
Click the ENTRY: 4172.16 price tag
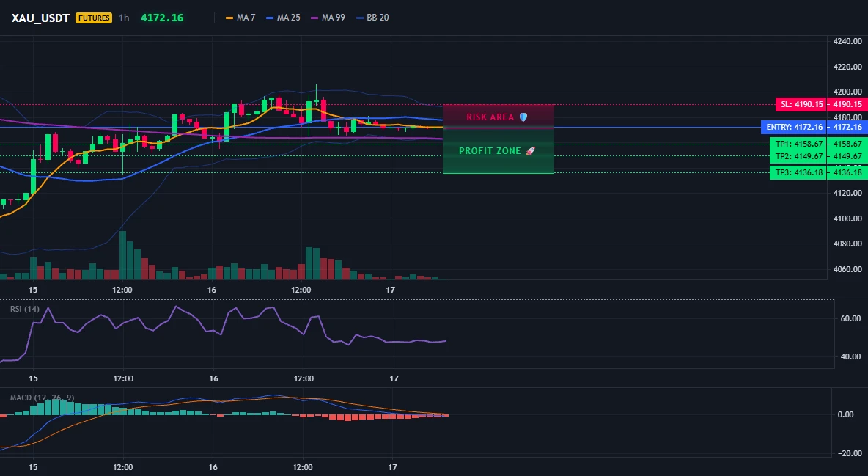click(x=794, y=127)
